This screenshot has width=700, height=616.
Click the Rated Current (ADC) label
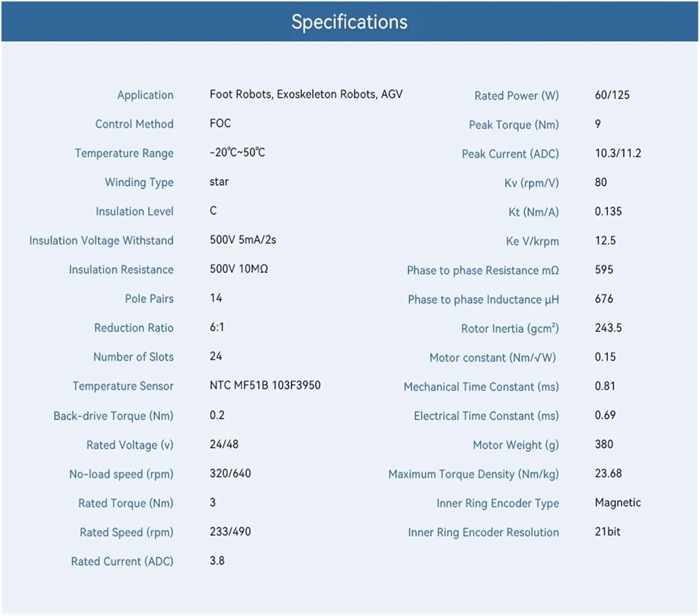(x=122, y=561)
